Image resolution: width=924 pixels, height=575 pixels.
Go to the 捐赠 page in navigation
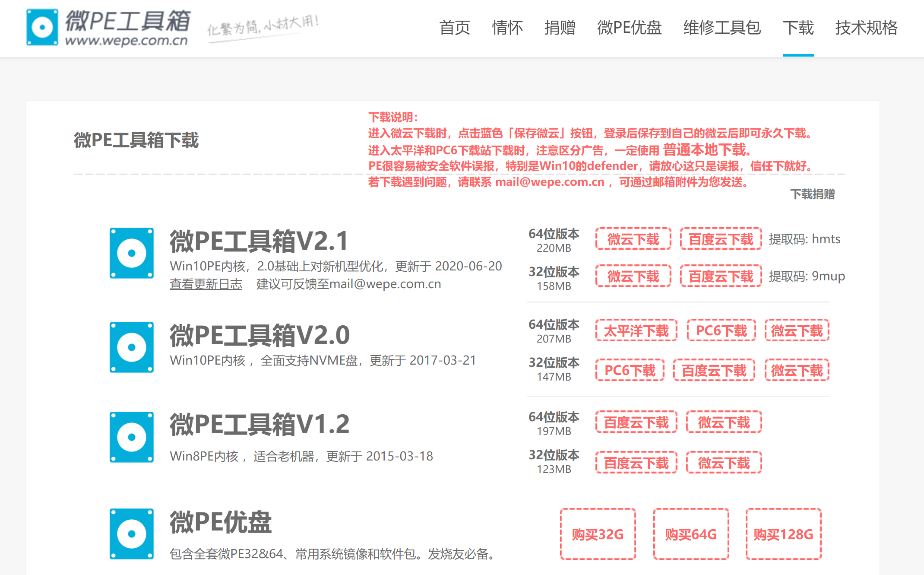pyautogui.click(x=560, y=28)
